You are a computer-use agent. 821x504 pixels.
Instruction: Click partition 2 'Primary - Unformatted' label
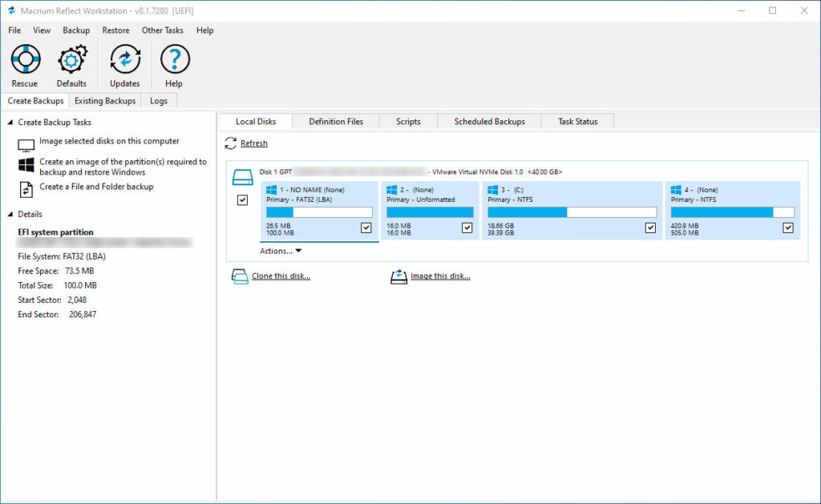[420, 200]
